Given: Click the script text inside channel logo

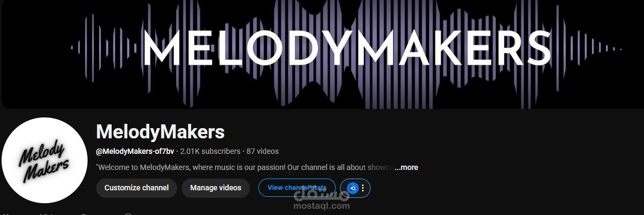Looking at the screenshot, I should coord(44,161).
